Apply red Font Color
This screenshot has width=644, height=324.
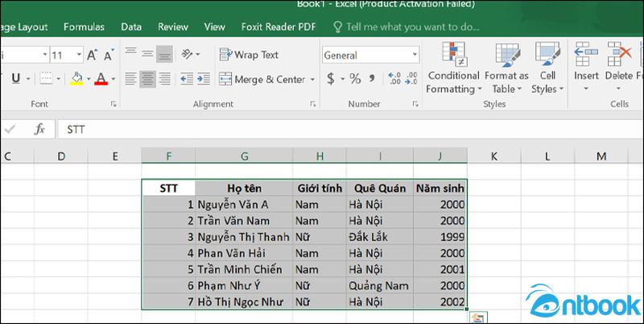[101, 78]
